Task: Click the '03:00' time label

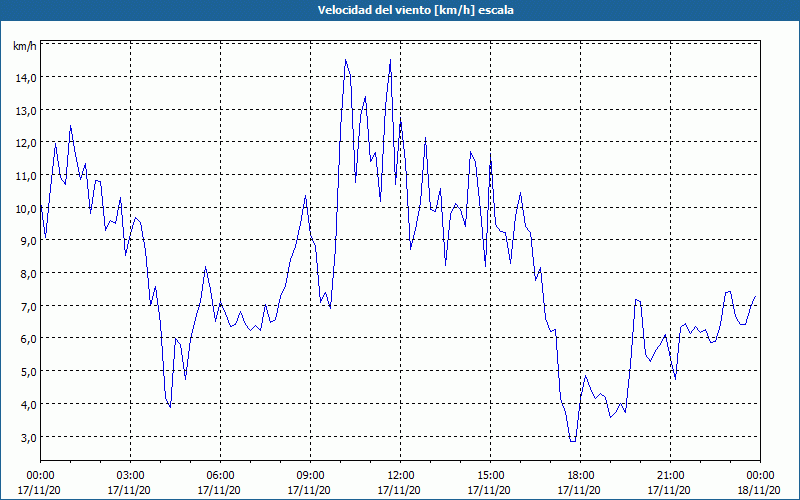Action: [x=131, y=476]
